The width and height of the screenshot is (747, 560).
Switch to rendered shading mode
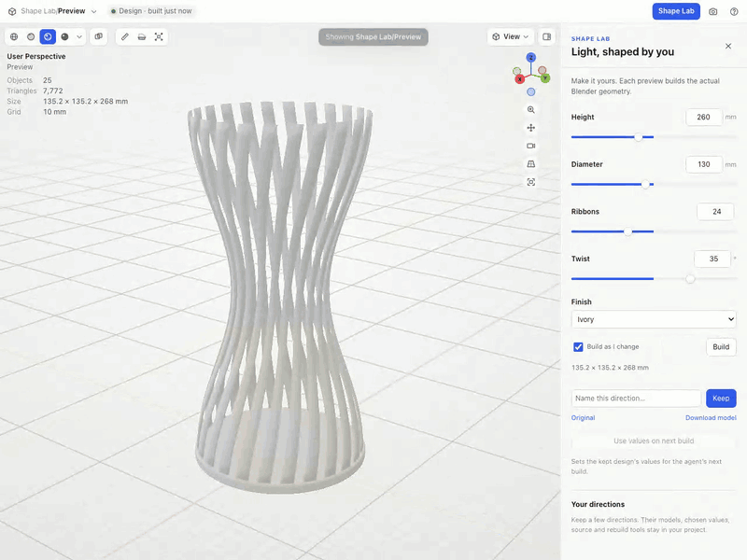(64, 36)
